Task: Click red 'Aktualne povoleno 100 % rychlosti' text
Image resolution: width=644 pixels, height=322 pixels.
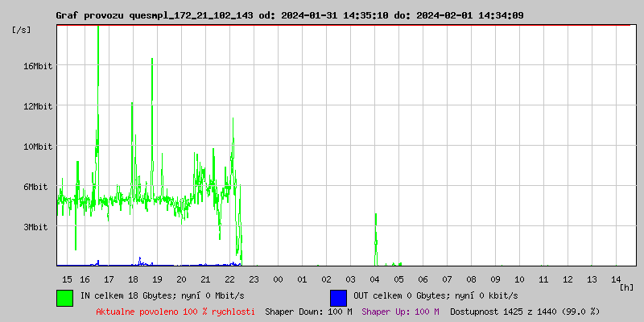Action: [x=175, y=312]
